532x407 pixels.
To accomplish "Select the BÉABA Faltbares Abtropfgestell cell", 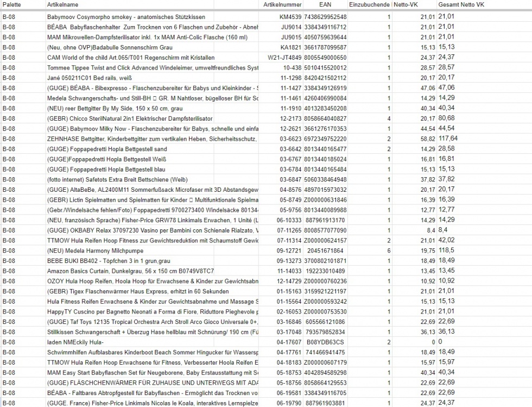I will [x=152, y=393].
